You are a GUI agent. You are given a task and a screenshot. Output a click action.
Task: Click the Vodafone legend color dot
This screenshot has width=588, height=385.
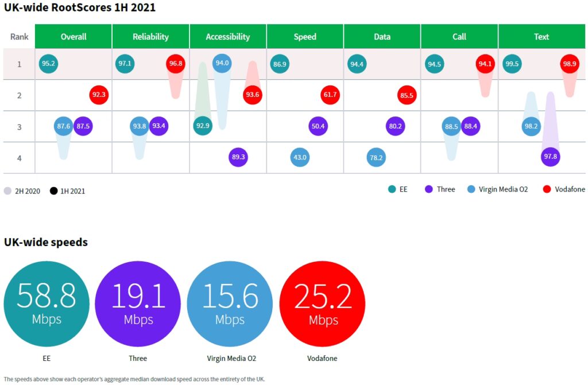pos(546,189)
